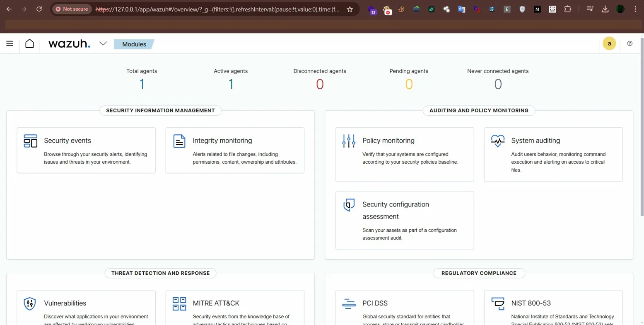Screen dimensions: 644x325
Task: Expand the Wazuh app selector chevron
Action: (x=103, y=43)
